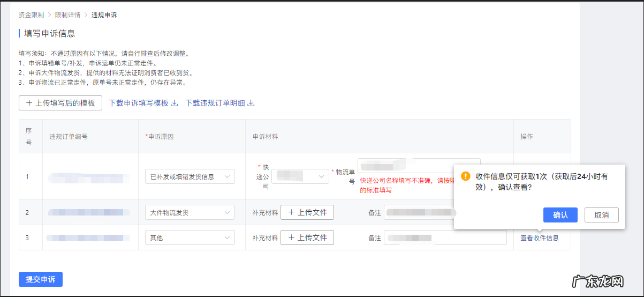Click the 违规申诉 breadcrumb text
The width and height of the screenshot is (644, 297).
pyautogui.click(x=104, y=15)
